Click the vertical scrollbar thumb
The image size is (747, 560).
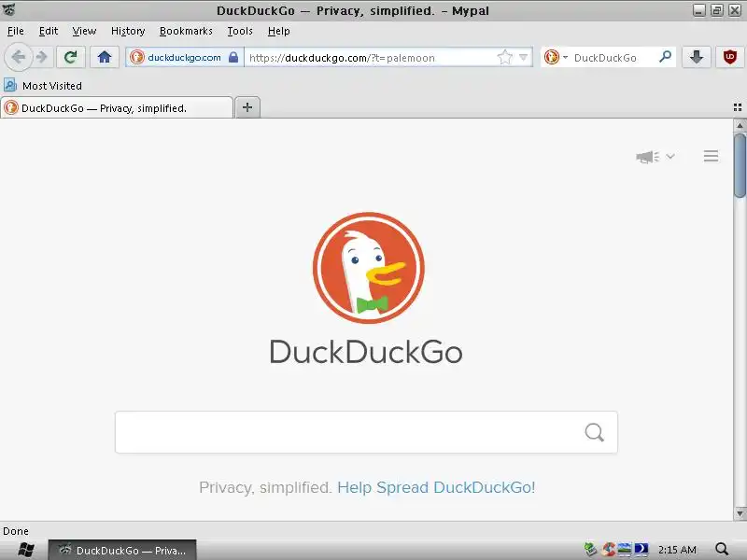(x=740, y=165)
